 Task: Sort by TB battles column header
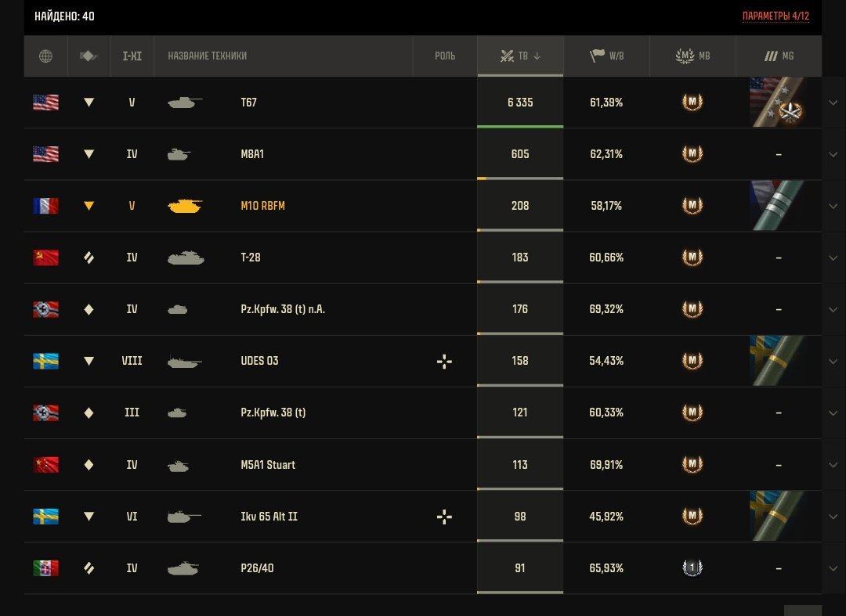[520, 56]
